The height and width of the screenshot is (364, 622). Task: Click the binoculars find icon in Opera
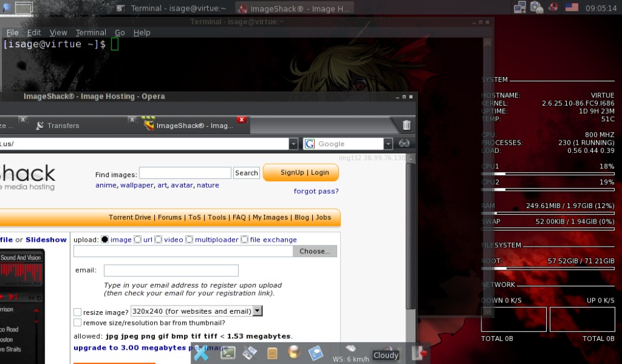pos(404,143)
